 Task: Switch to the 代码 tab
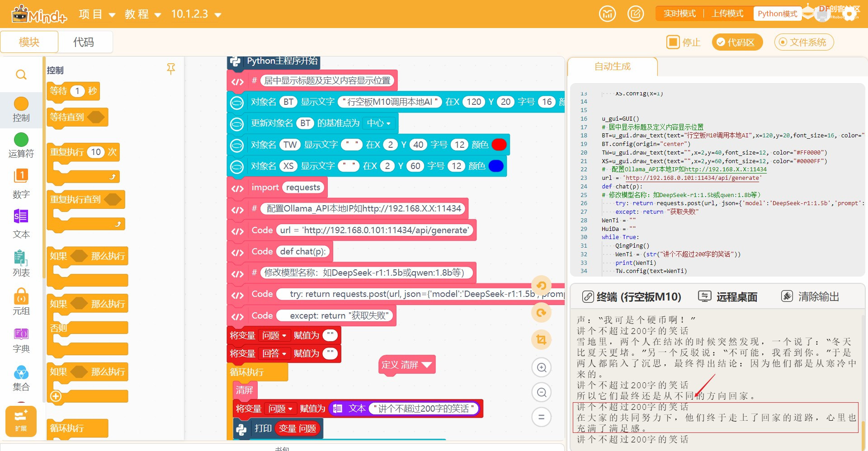(84, 42)
